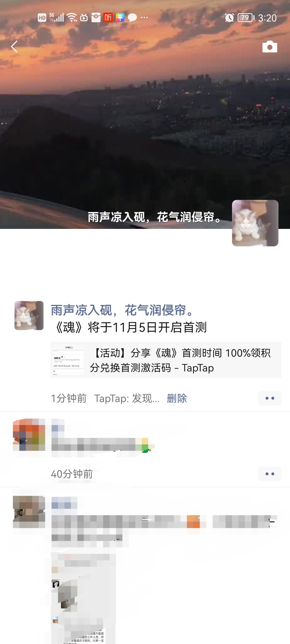Image resolution: width=290 pixels, height=644 pixels.
Task: Open TapTap: 发现 source label
Action: [x=127, y=398]
